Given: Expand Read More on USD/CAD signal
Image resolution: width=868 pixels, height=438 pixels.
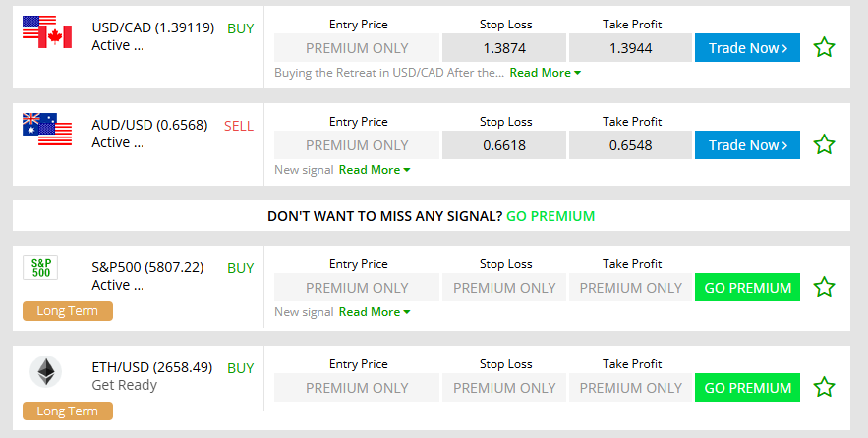Looking at the screenshot, I should click(545, 73).
